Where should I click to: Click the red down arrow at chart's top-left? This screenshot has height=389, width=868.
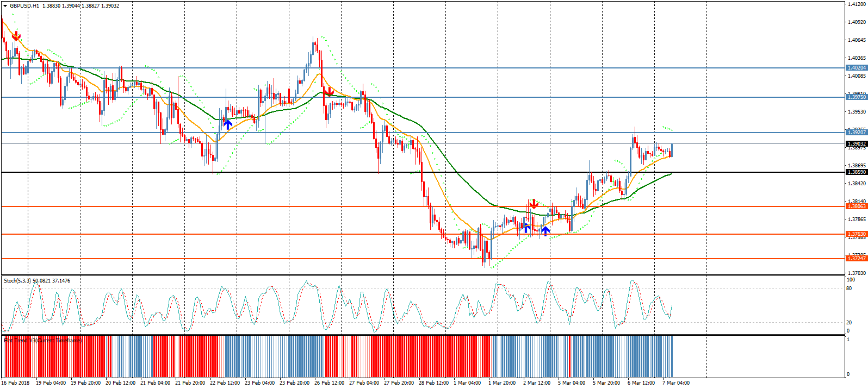pos(16,36)
